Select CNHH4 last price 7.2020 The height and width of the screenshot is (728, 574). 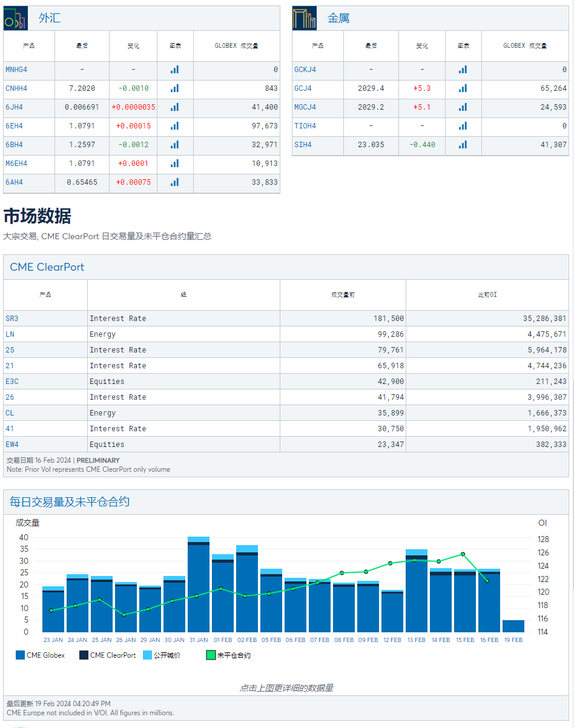tap(82, 88)
